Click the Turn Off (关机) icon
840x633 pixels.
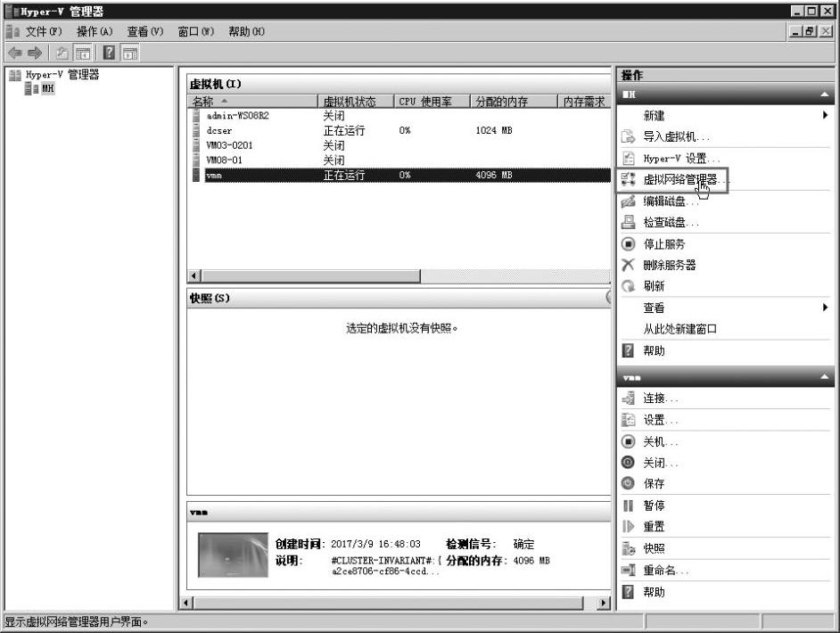[x=628, y=441]
